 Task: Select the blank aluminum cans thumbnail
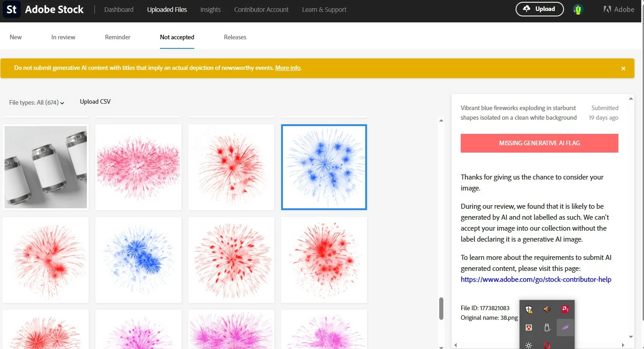(x=46, y=167)
